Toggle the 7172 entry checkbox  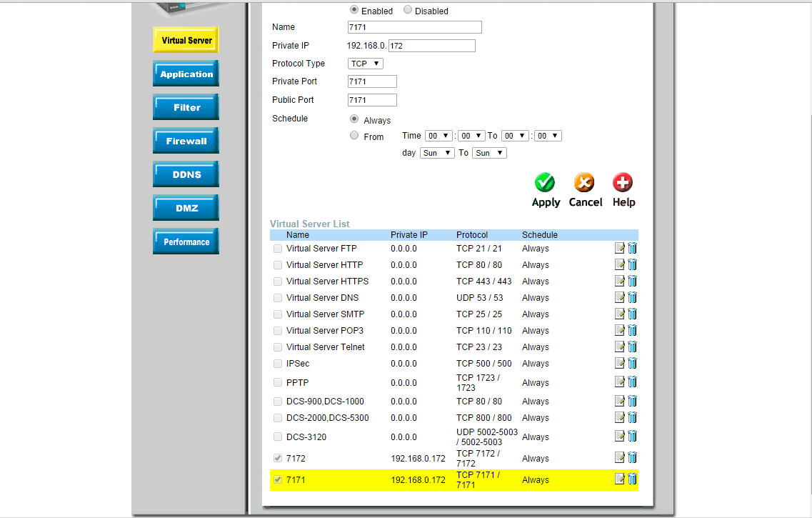coord(278,459)
